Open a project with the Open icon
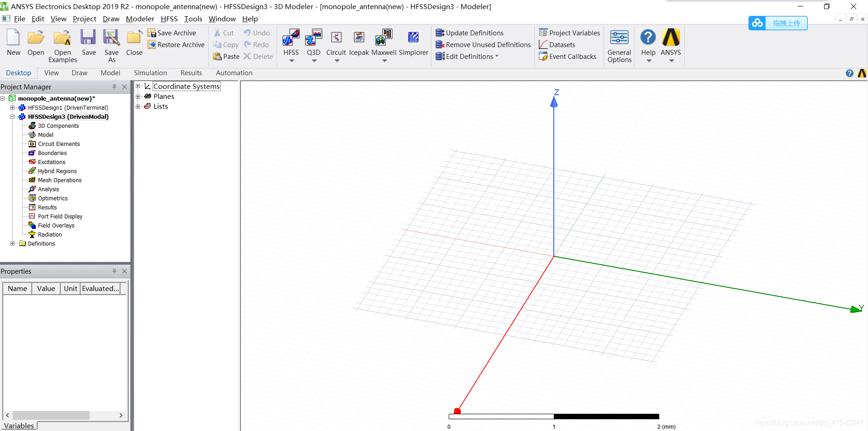This screenshot has width=868, height=431. (36, 38)
